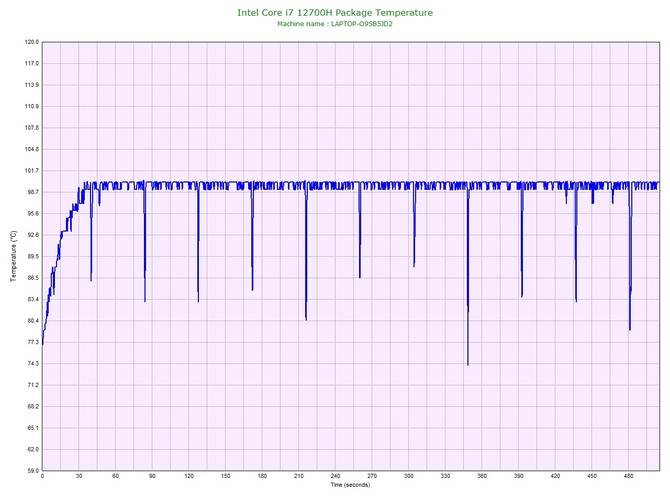Image resolution: width=670 pixels, height=502 pixels.
Task: Click the 30 seconds time axis label
Action: point(79,476)
